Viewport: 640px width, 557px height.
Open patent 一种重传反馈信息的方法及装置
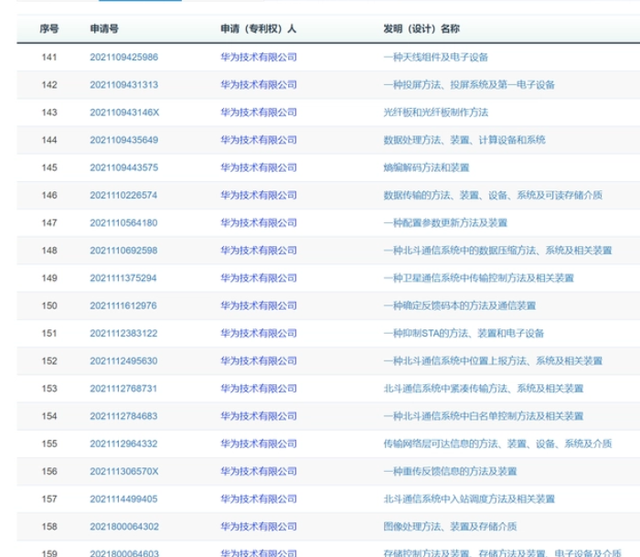click(x=450, y=471)
